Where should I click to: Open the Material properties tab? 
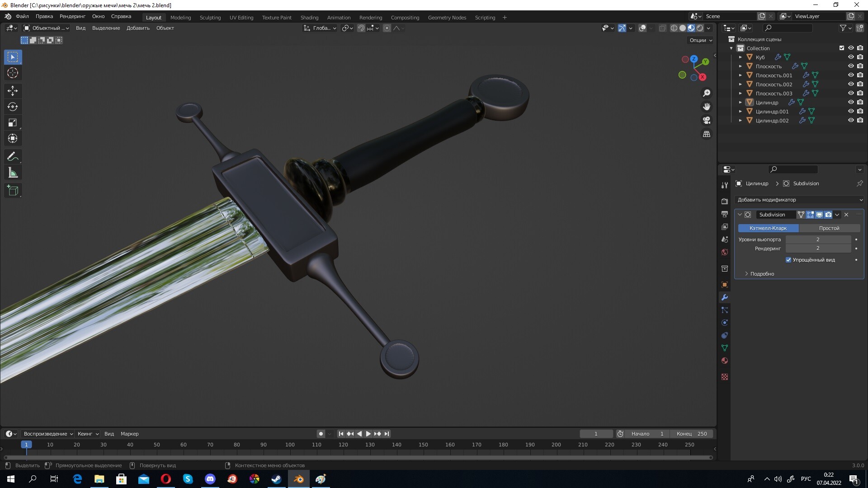click(725, 361)
